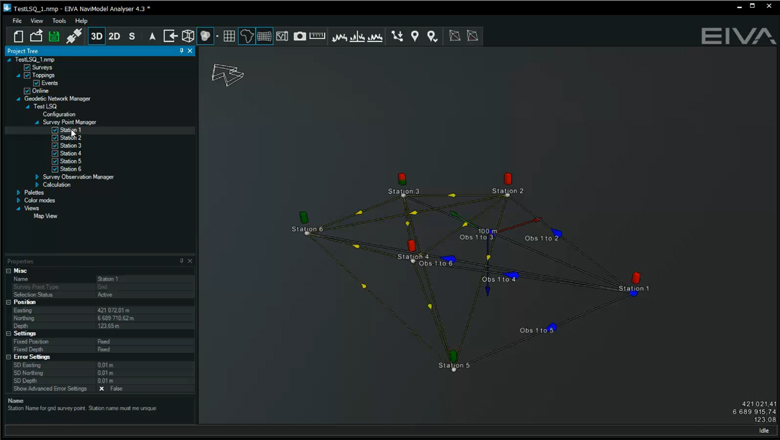Click the Open project folder icon

tap(36, 36)
